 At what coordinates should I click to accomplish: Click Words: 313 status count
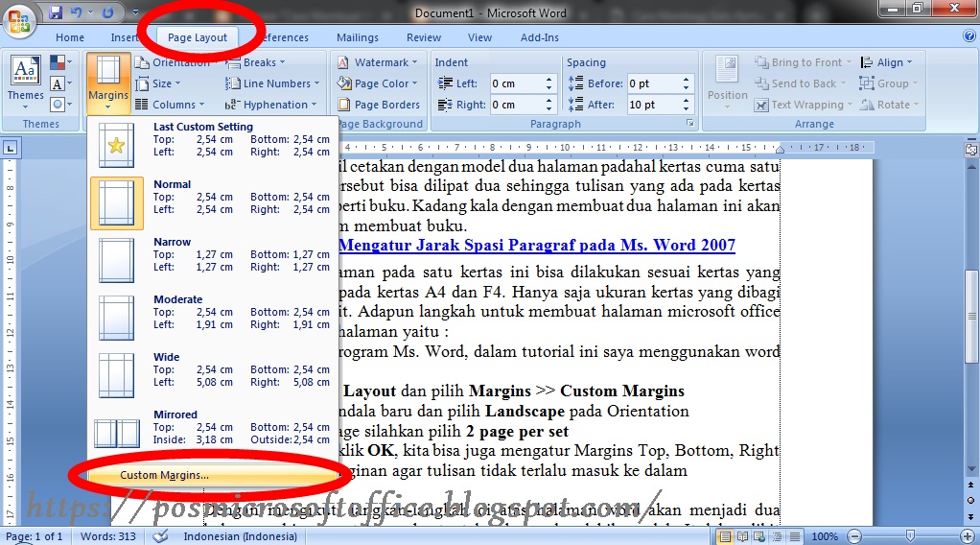click(x=108, y=536)
